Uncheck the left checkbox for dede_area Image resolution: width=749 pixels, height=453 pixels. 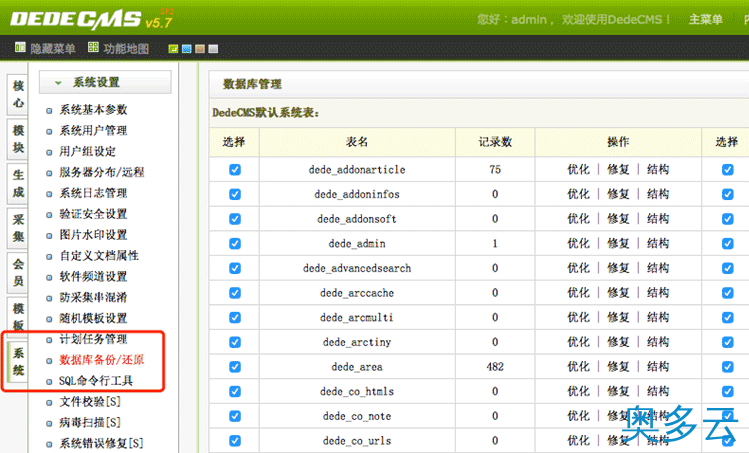tap(235, 367)
